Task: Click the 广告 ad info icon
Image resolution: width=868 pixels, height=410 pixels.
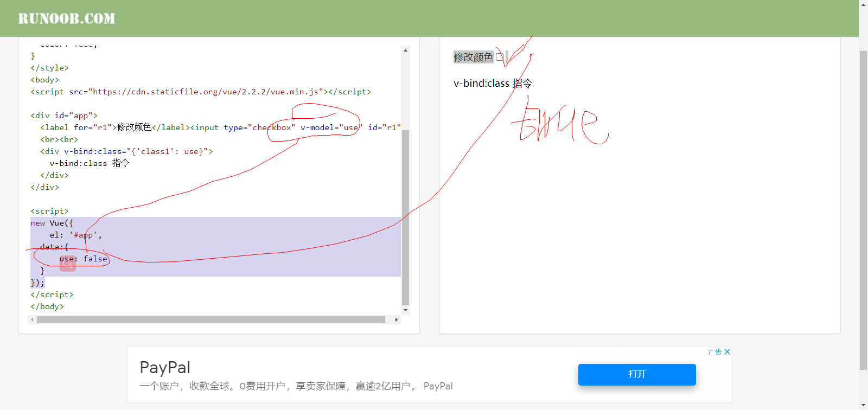Action: pos(715,352)
